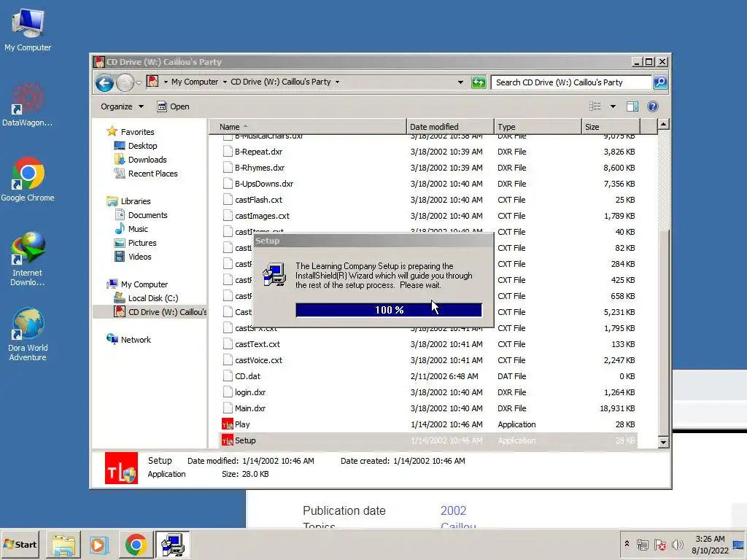Open Windows Media Player taskbar icon
Screen dimensions: 747x560
pyautogui.click(x=99, y=545)
